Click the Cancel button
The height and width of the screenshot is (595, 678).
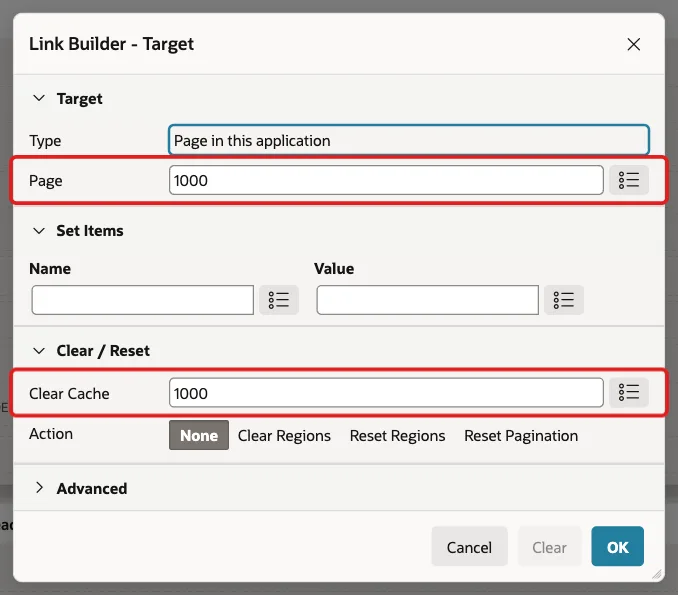(x=469, y=547)
